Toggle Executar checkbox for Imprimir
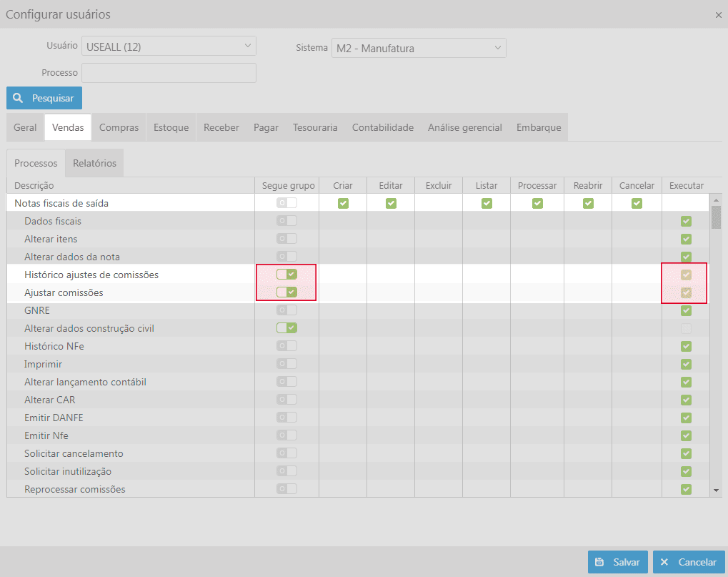The height and width of the screenshot is (577, 728). pyautogui.click(x=686, y=364)
